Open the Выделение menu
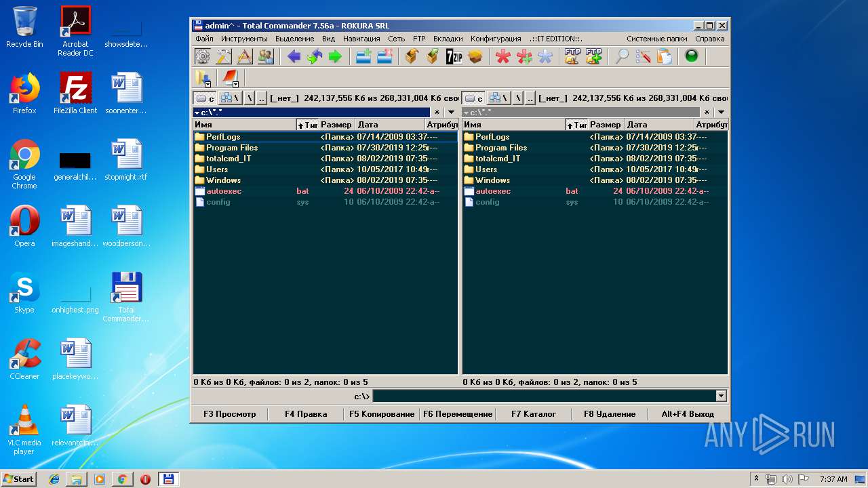The image size is (868, 488). click(x=294, y=39)
